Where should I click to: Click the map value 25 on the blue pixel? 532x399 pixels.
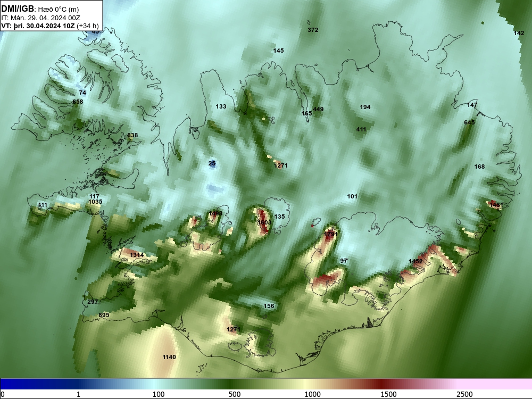pos(212,163)
